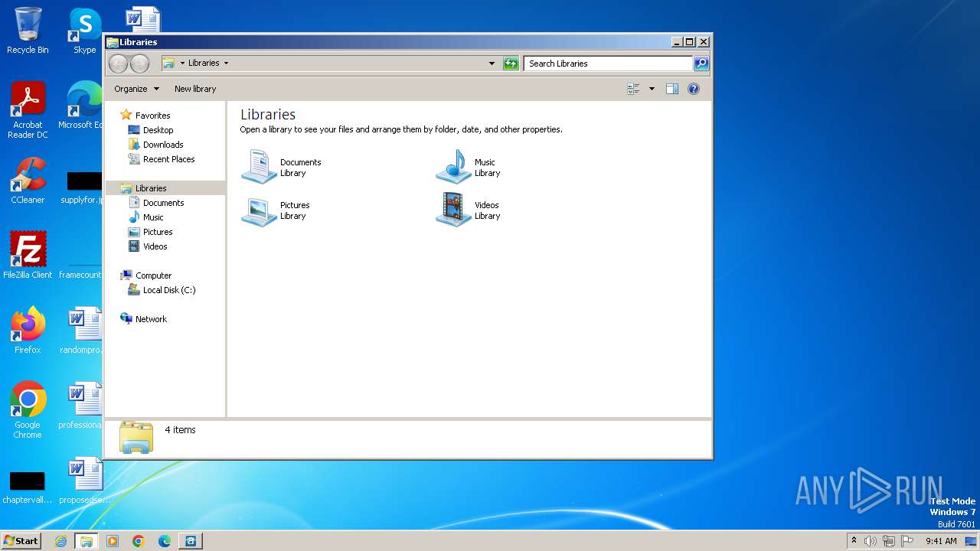Screen dimensions: 980x551
Task: Click the taskbar clock showing 9:41 AM
Action: click(x=941, y=541)
